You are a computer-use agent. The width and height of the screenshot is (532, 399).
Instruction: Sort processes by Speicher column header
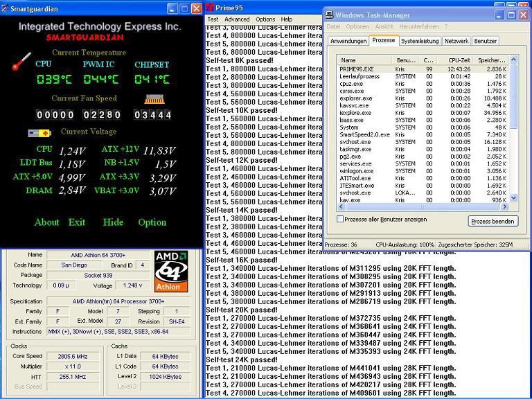click(490, 60)
